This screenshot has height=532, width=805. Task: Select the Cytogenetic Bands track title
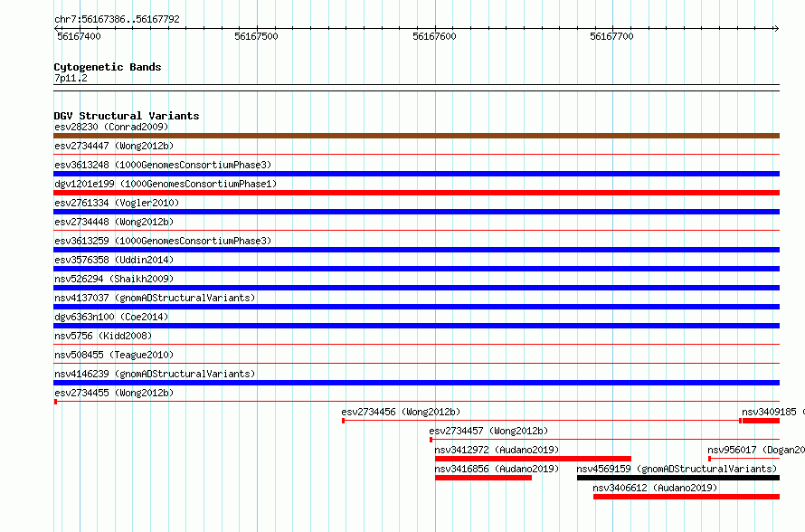point(108,67)
